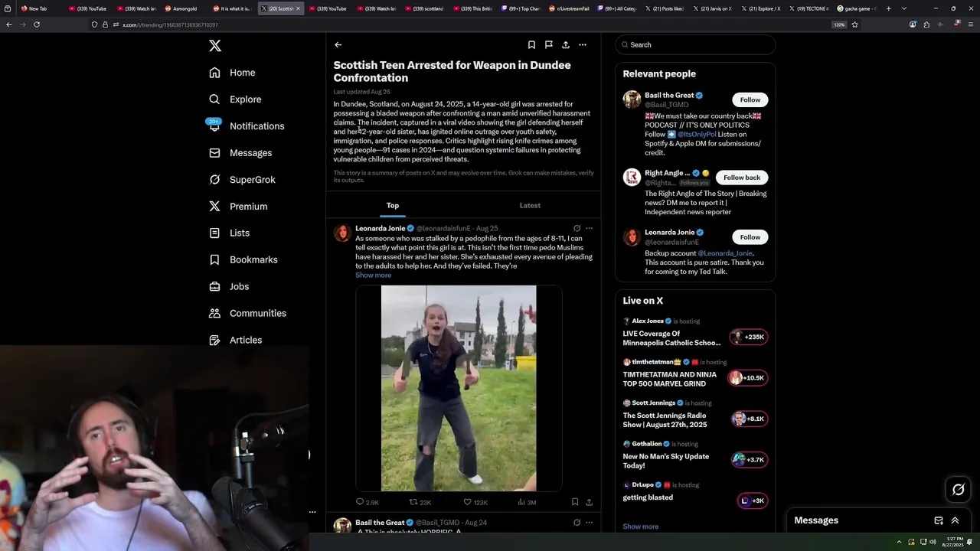Click the x.com address bar

click(459, 24)
